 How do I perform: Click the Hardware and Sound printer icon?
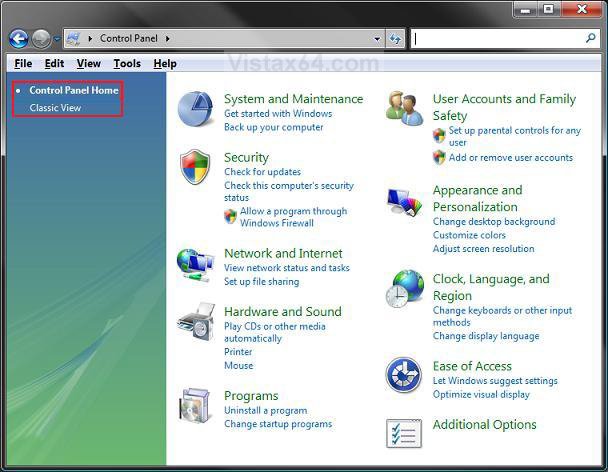click(196, 322)
